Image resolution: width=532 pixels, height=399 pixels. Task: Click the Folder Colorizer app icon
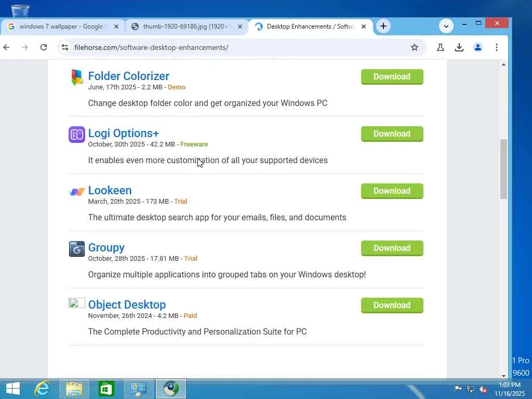(x=77, y=77)
